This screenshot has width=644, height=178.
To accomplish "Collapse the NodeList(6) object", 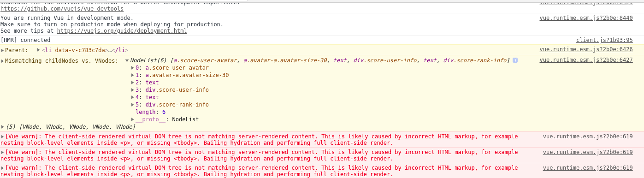I will coord(127,60).
